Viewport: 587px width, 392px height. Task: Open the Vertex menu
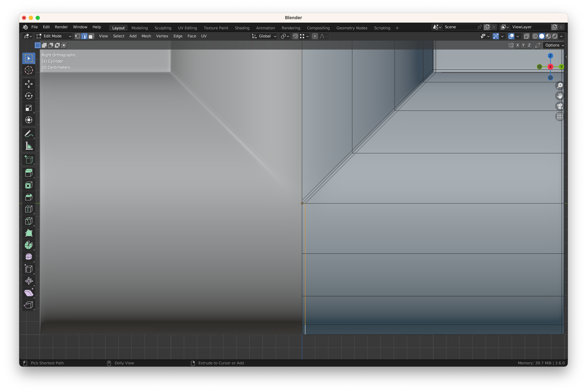pyautogui.click(x=162, y=36)
